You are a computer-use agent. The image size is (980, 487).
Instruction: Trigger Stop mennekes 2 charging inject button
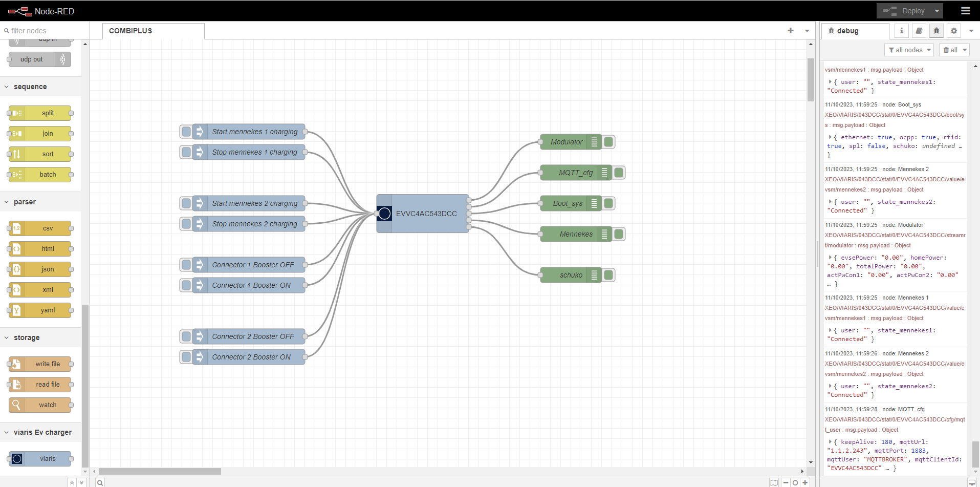pos(186,224)
